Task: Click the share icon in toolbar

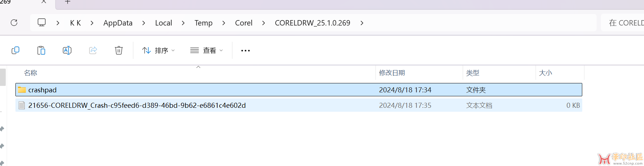Action: [x=93, y=50]
